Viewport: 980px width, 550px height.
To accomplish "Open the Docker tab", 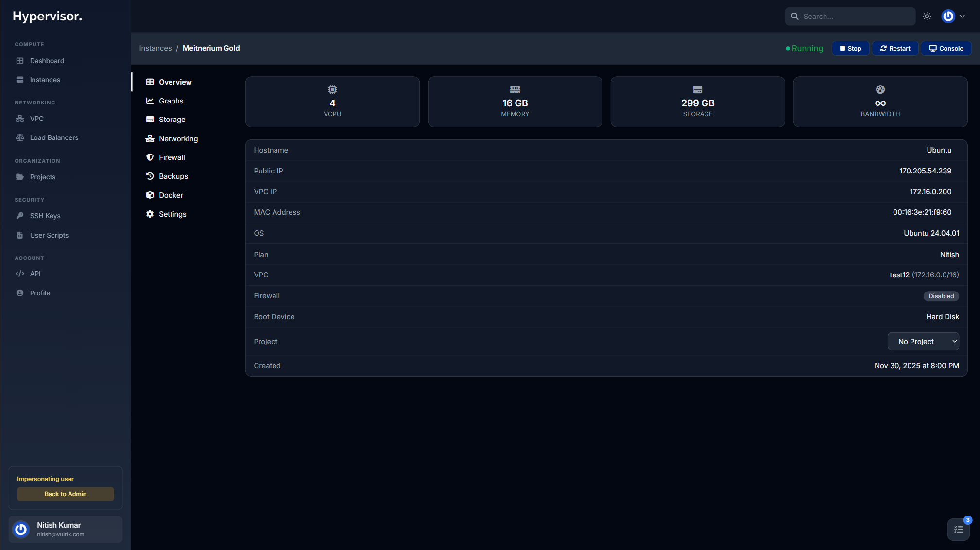I will click(x=171, y=195).
